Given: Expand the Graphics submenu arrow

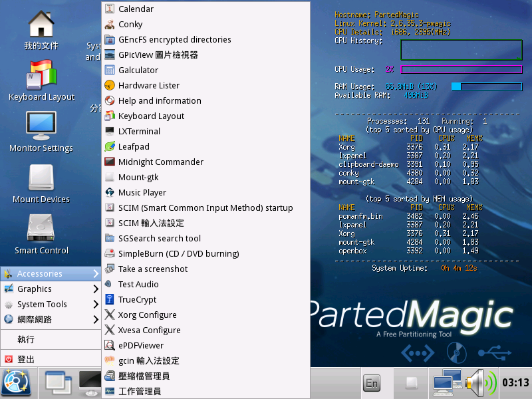Looking at the screenshot, I should tap(96, 289).
